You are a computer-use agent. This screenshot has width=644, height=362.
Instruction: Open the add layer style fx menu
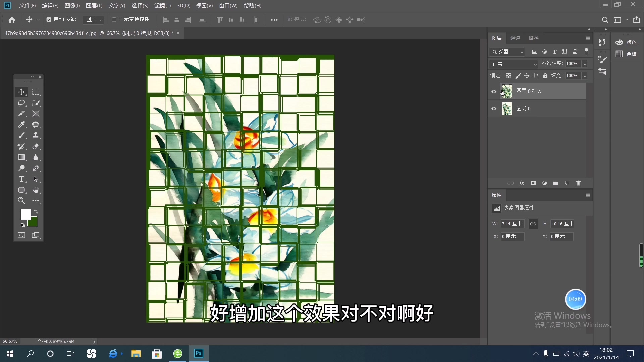[x=522, y=183]
